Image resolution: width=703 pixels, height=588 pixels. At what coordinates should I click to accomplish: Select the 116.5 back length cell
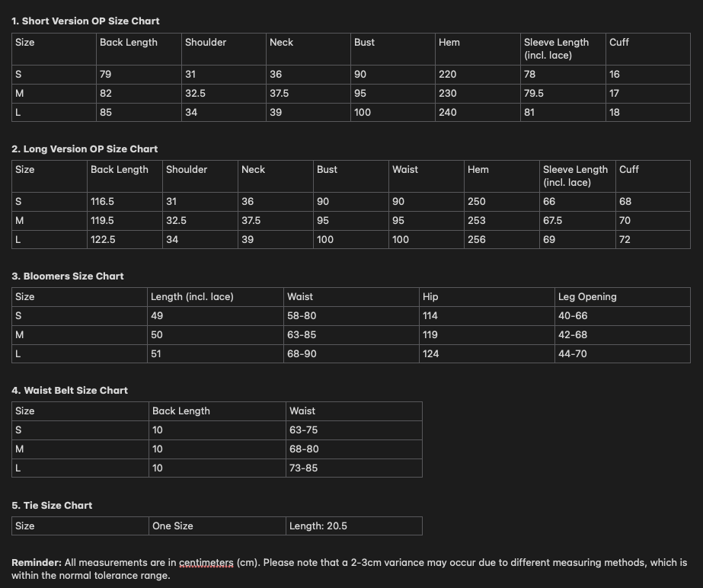point(102,202)
